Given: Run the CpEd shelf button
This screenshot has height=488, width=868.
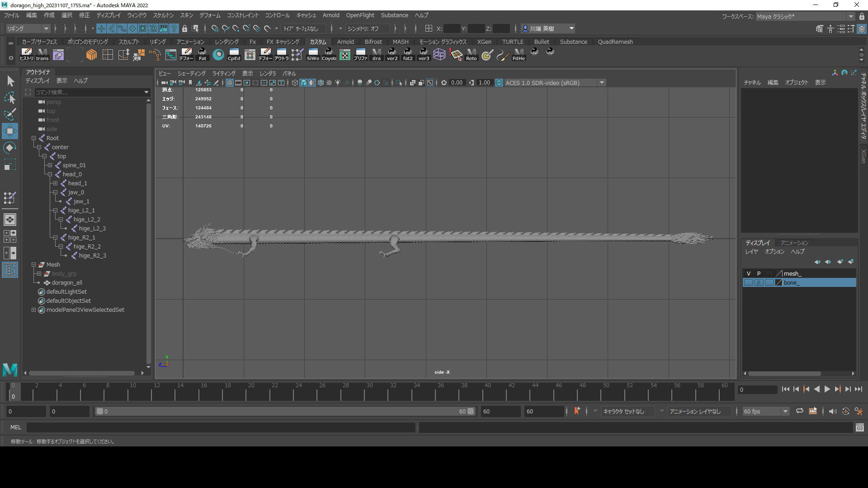Looking at the screenshot, I should 234,55.
